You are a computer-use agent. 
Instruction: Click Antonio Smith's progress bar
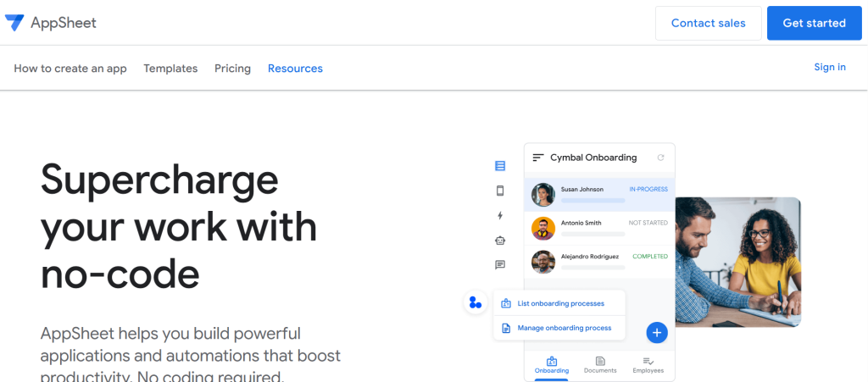[x=593, y=235]
